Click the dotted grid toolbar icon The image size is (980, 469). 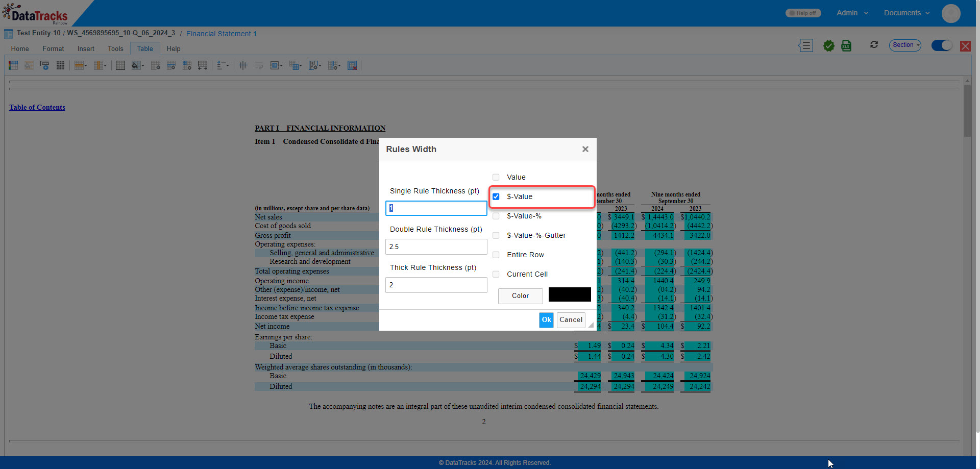[60, 65]
